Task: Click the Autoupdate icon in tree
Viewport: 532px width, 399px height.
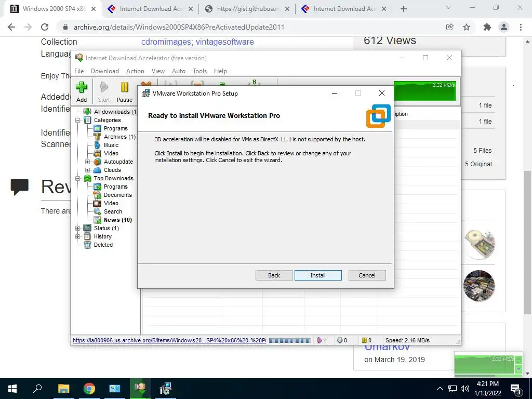Action: pyautogui.click(x=97, y=162)
